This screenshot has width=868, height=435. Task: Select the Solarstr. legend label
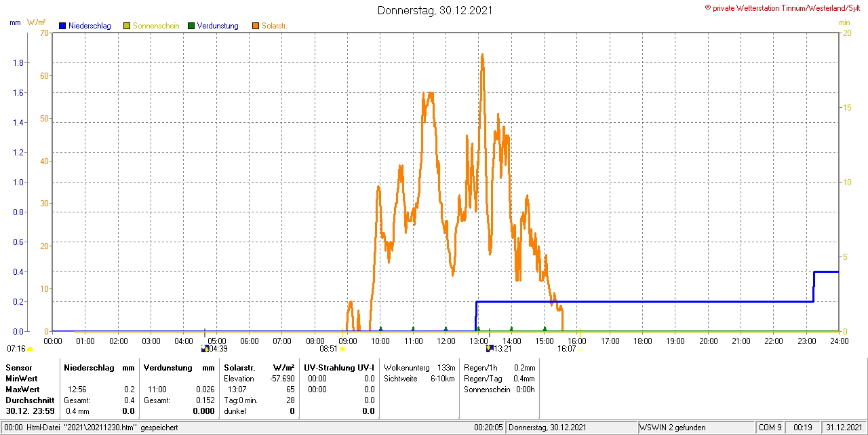click(274, 26)
